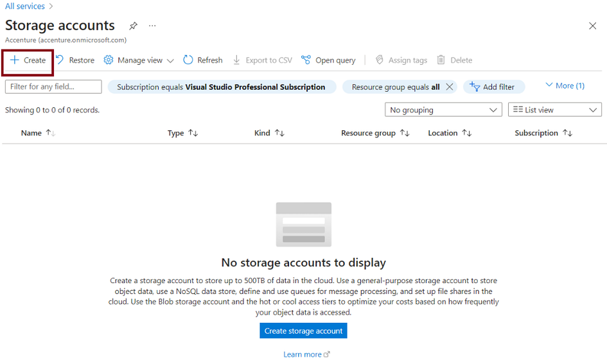The height and width of the screenshot is (364, 607).
Task: Pin the Storage accounts blade
Action: pyautogui.click(x=133, y=26)
